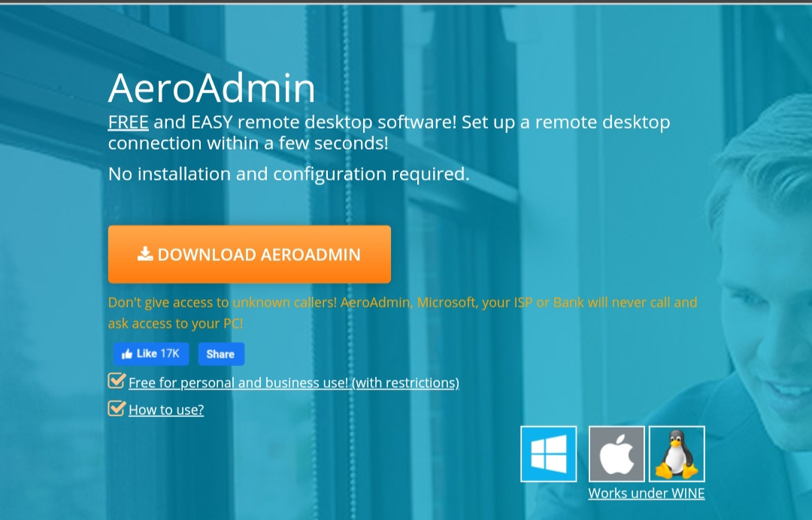The image size is (812, 520).
Task: Click the checkmark icon beside How to use
Action: (x=117, y=408)
